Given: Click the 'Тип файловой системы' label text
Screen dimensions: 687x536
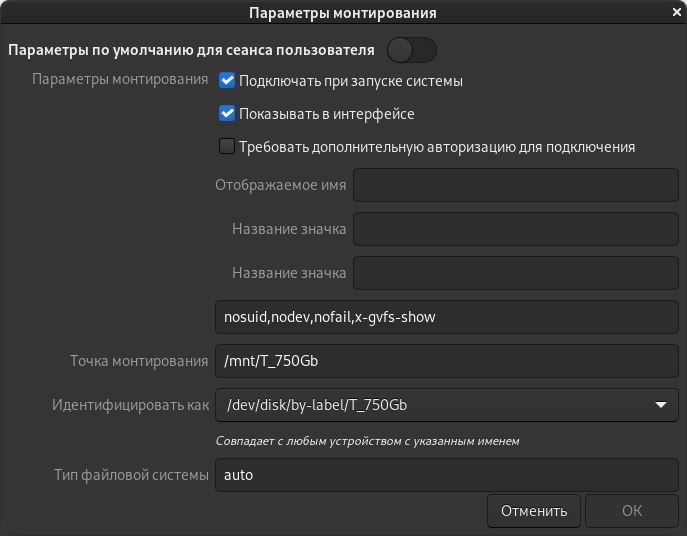Looking at the screenshot, I should [x=131, y=475].
